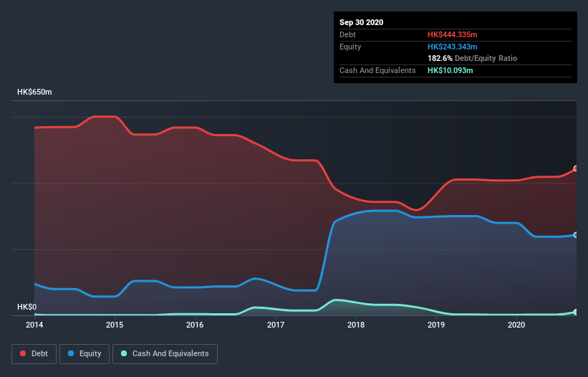Click the red Debt legend dot
The image size is (588, 377).
[x=23, y=353]
